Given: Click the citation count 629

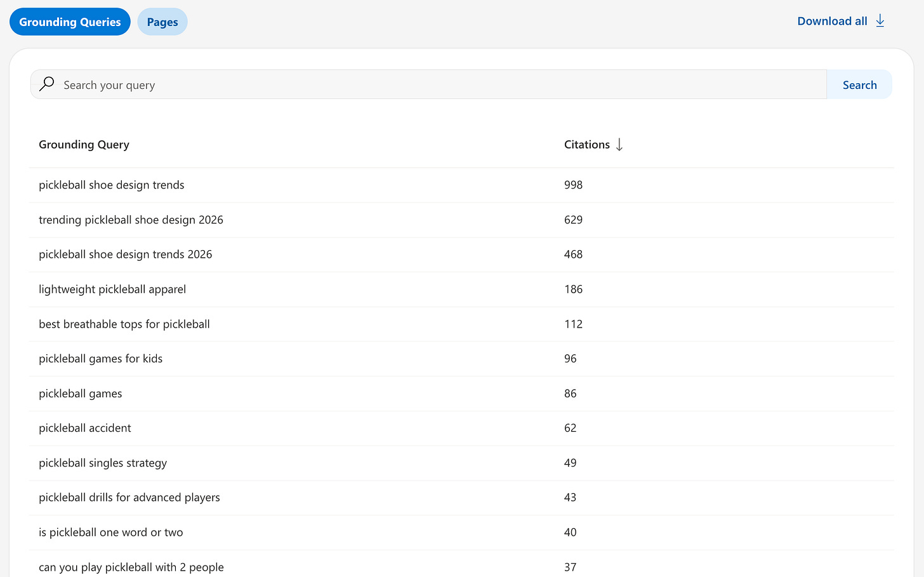Looking at the screenshot, I should point(573,220).
